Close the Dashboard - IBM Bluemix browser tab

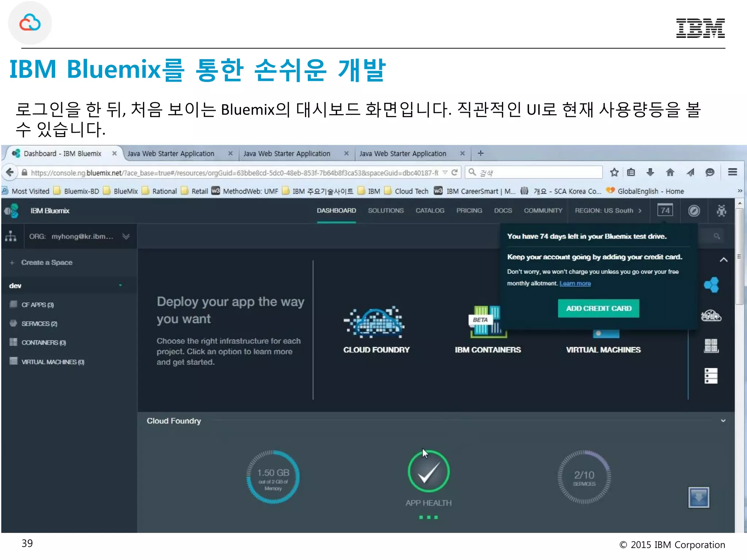[x=114, y=153]
